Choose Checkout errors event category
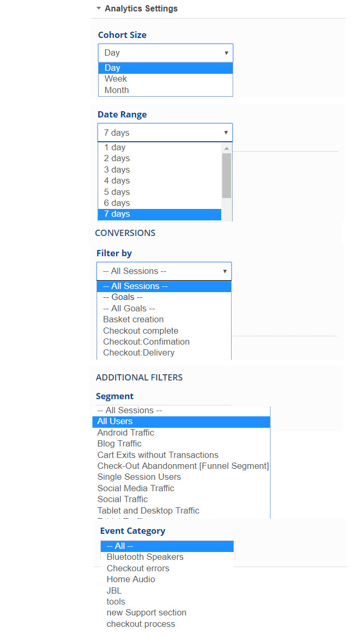351x644 pixels. (138, 568)
